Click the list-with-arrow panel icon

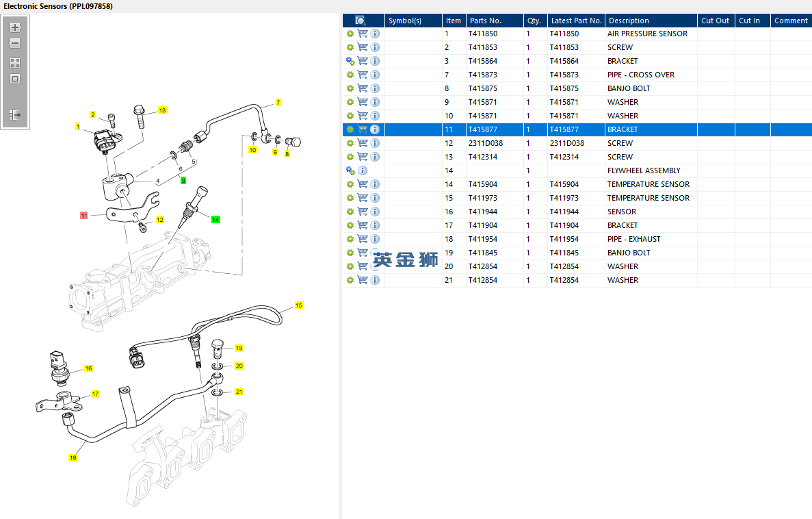[x=15, y=115]
